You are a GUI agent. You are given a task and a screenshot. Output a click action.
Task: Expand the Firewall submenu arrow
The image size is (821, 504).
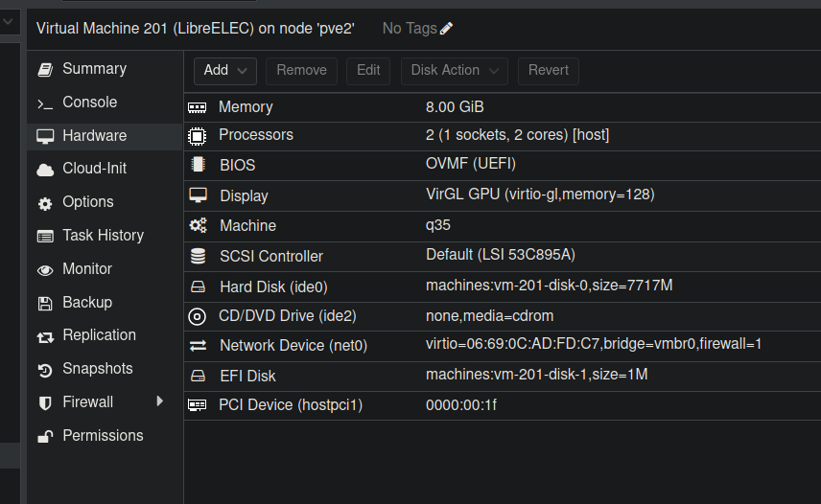click(160, 401)
